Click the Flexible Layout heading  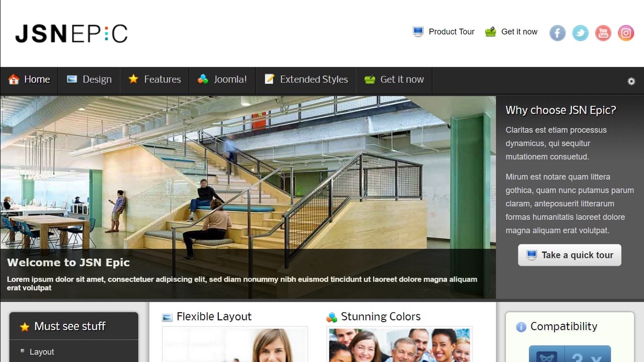pos(214,317)
